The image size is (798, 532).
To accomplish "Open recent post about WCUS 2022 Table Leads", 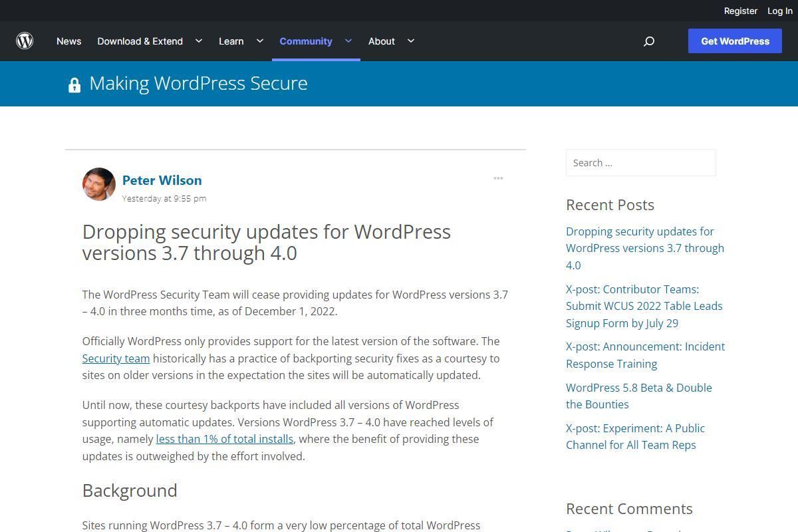I will [644, 306].
